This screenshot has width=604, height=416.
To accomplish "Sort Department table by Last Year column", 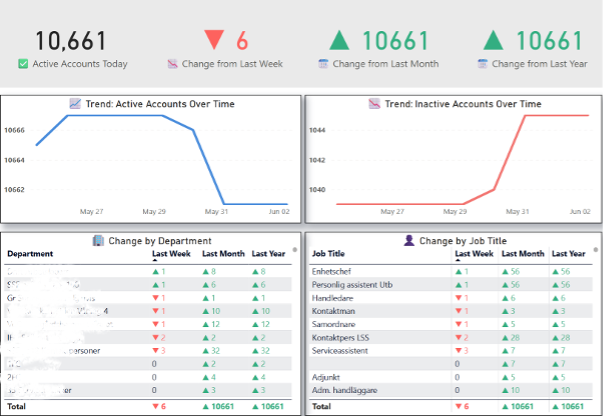I will [268, 254].
